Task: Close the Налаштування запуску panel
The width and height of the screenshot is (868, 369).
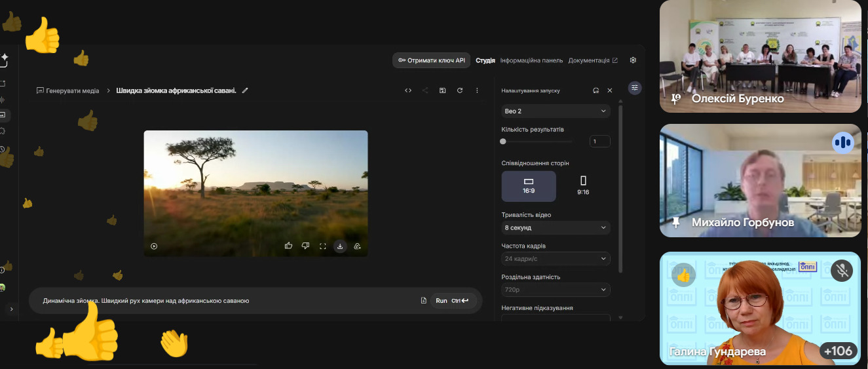Action: (610, 90)
